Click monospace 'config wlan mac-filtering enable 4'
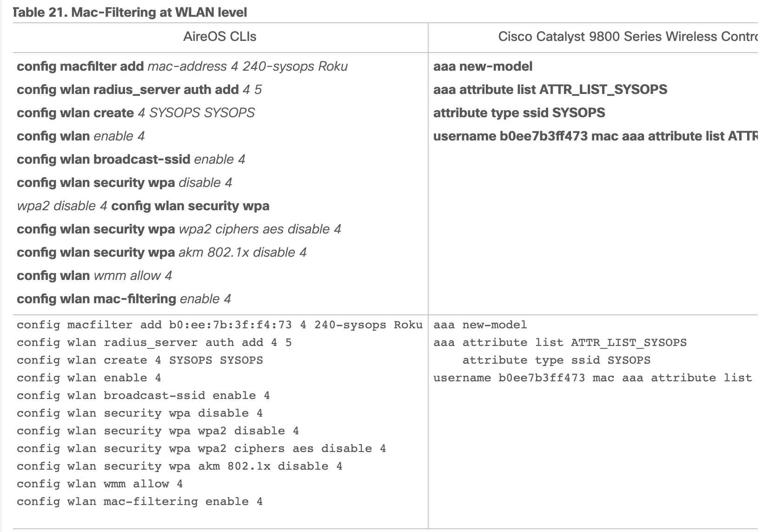 pyautogui.click(x=139, y=501)
